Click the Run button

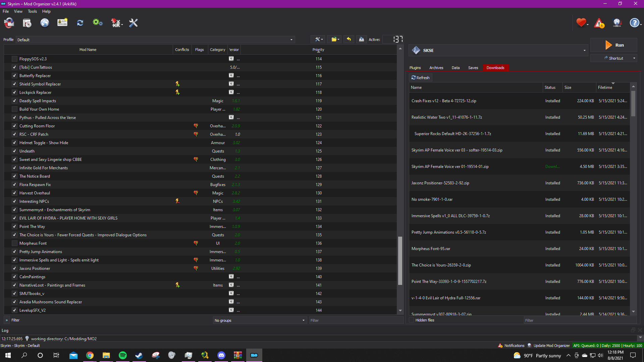(x=614, y=45)
